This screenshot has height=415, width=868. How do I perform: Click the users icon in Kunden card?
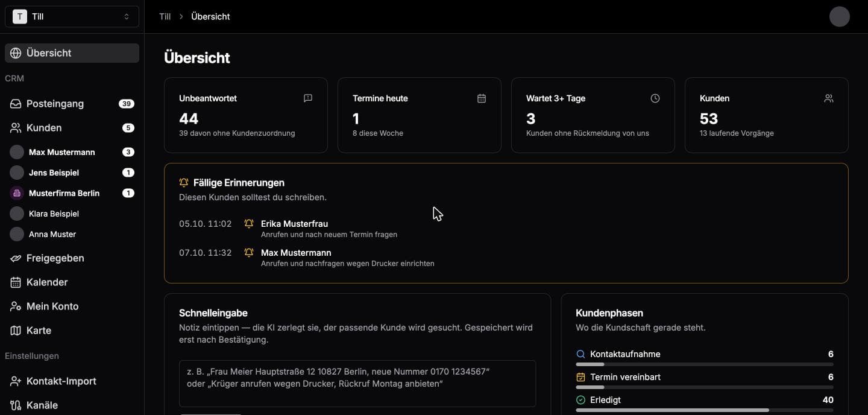tap(829, 98)
